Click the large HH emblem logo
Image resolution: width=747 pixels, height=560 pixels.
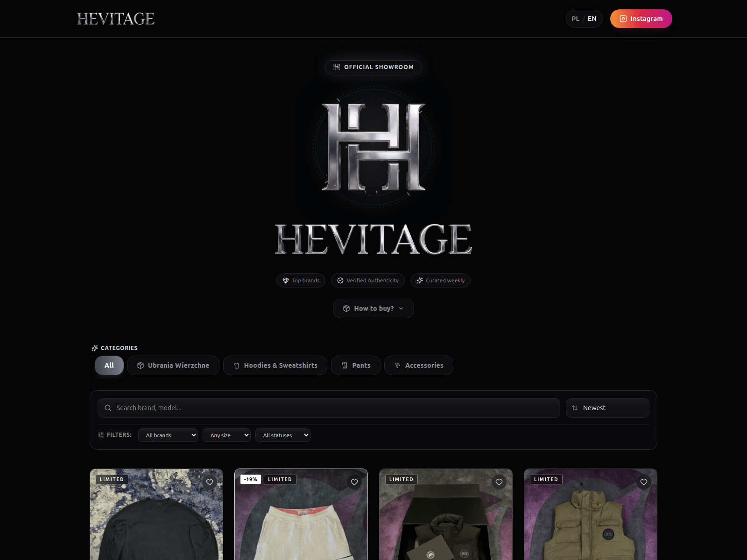373,147
